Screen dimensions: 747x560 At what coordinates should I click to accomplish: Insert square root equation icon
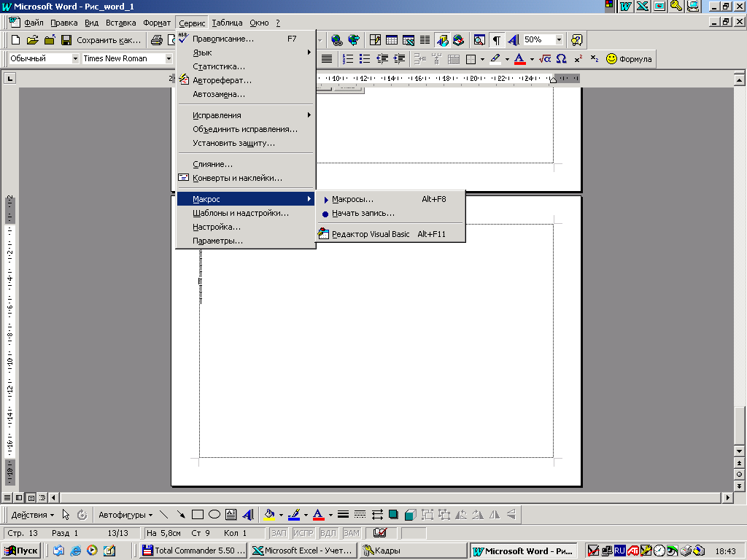[544, 58]
